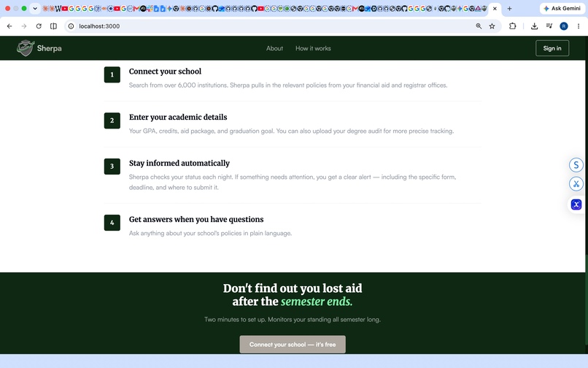Click the Enter your academic details heading
This screenshot has width=588, height=368.
(178, 117)
